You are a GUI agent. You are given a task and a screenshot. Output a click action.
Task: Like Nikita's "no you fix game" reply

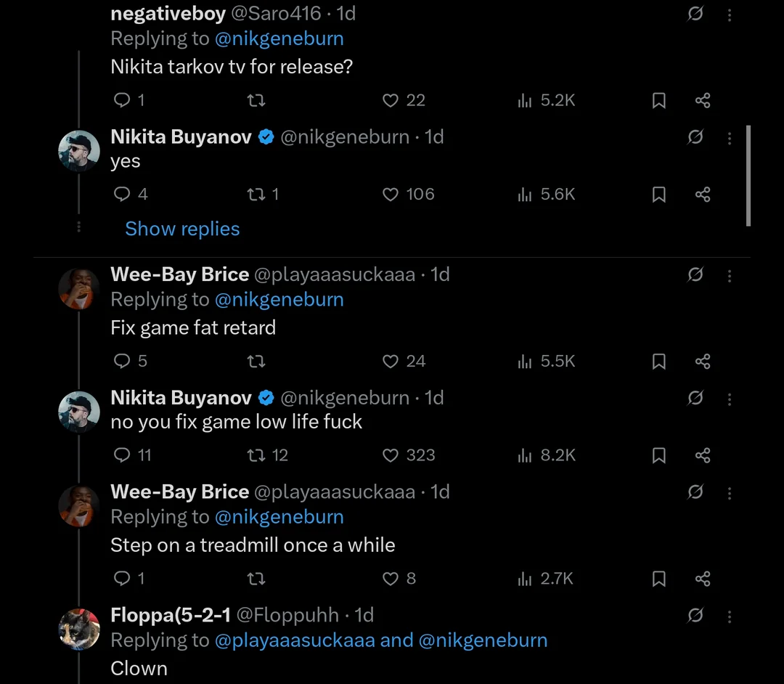(x=391, y=455)
